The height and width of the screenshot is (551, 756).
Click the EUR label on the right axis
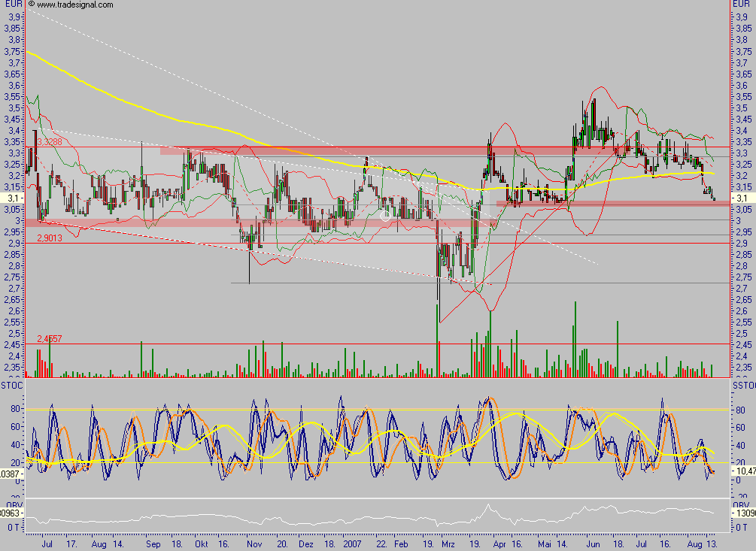[742, 5]
